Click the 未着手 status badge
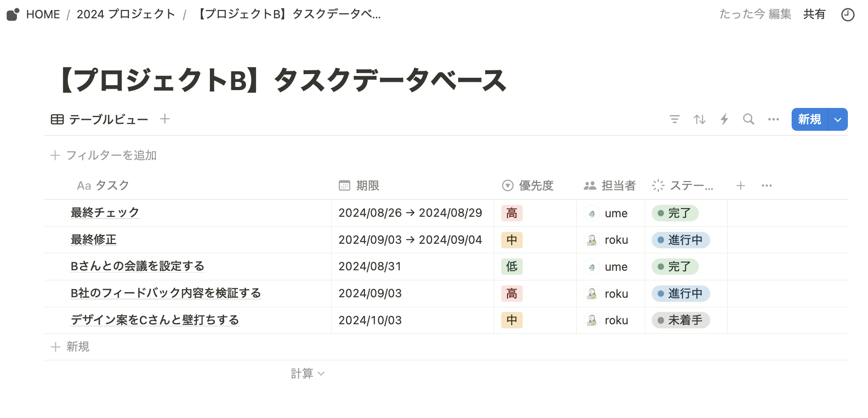The width and height of the screenshot is (868, 418). tap(680, 320)
